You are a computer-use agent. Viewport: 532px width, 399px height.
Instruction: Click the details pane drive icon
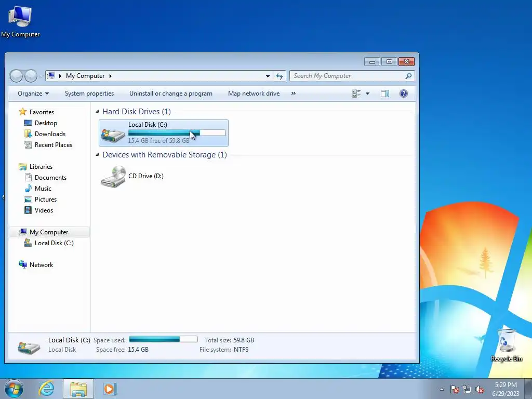[29, 348]
